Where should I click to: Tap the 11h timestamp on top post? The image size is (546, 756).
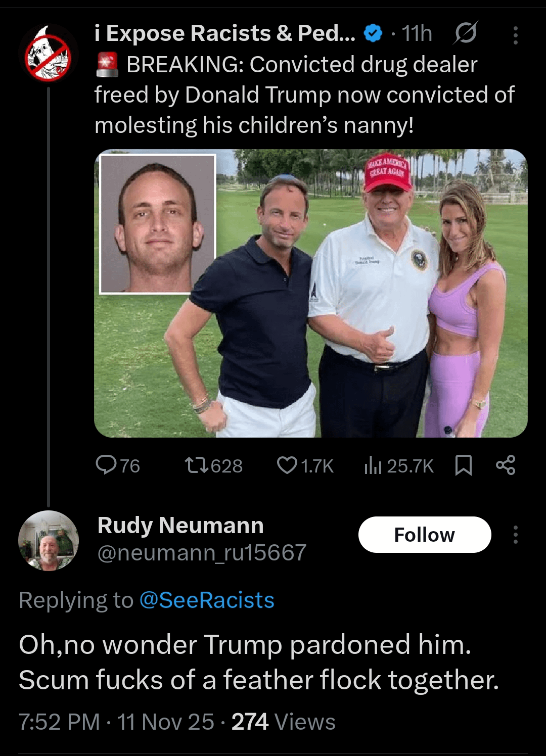[x=417, y=33]
